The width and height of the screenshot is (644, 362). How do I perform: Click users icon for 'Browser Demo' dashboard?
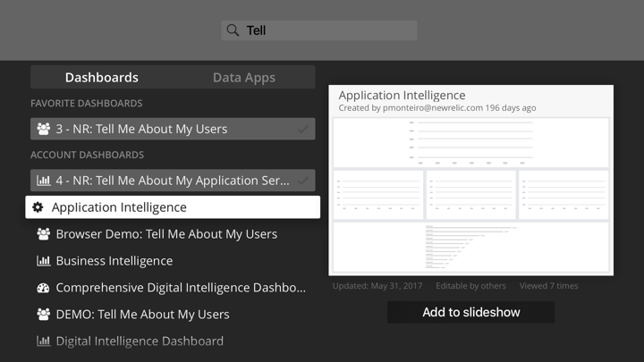(x=44, y=234)
